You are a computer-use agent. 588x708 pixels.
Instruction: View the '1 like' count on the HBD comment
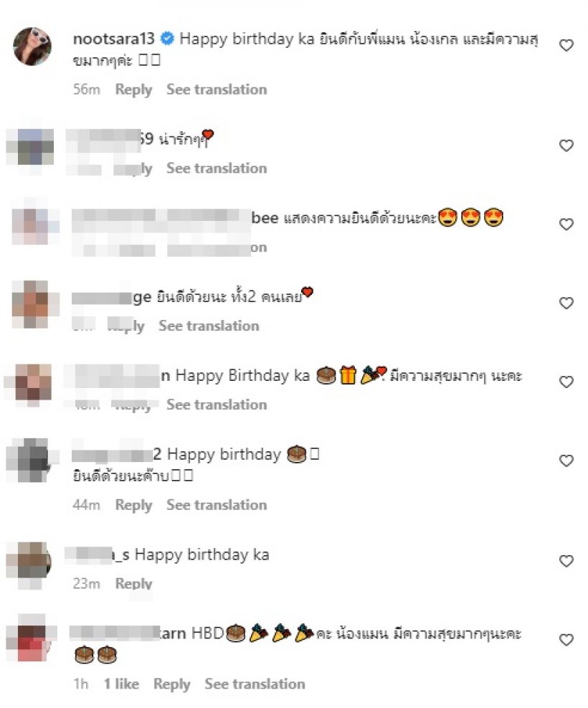coord(121,684)
